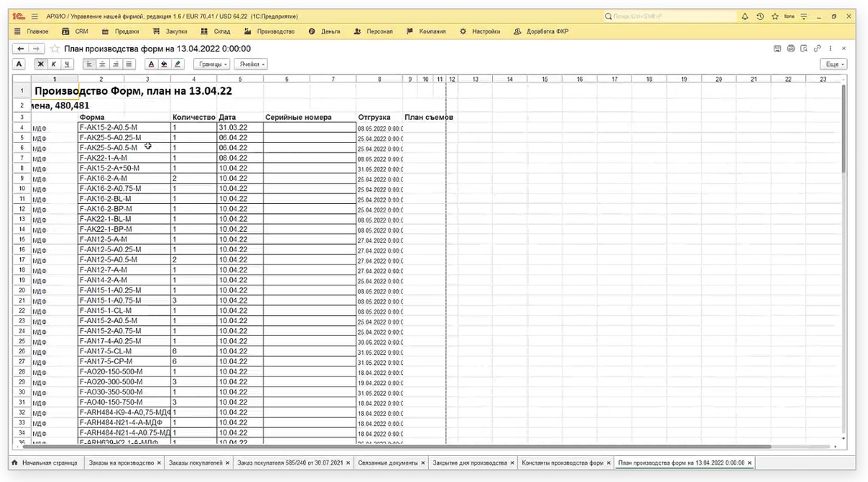
Task: Open the Производство menu
Action: coord(271,32)
